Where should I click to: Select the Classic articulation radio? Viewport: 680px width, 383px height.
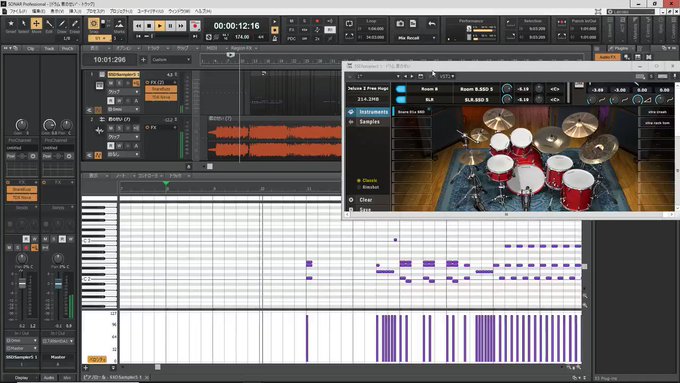click(x=359, y=180)
